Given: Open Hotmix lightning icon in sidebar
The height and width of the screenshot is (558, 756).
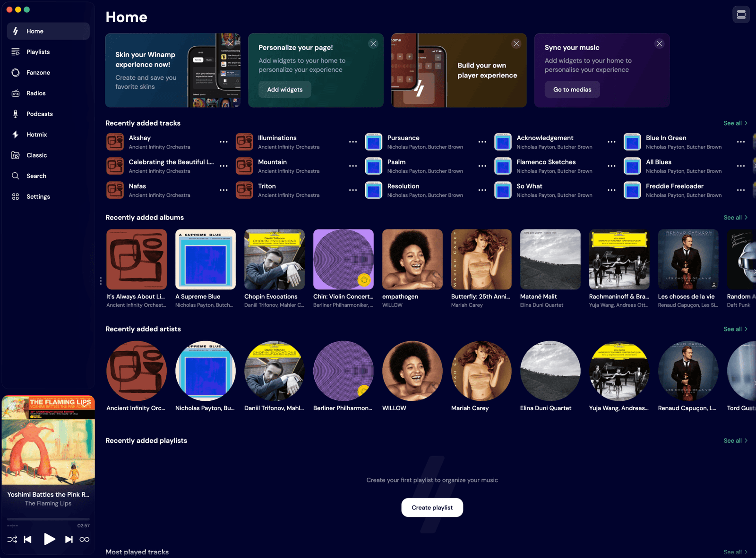Looking at the screenshot, I should [16, 135].
